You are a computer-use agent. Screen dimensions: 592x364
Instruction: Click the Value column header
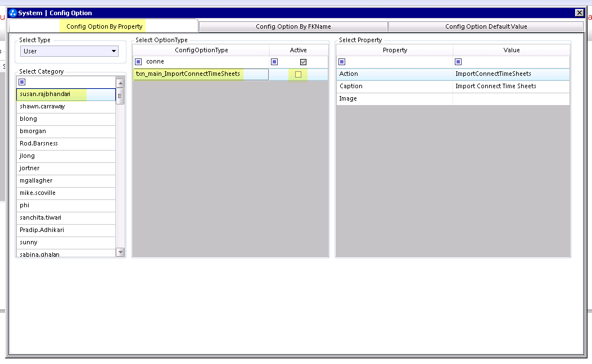coord(512,50)
